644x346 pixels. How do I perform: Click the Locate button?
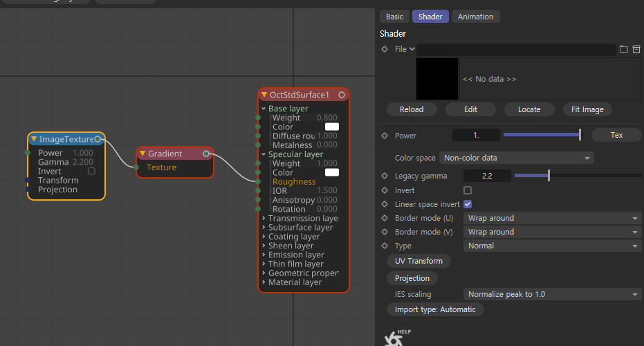[529, 109]
